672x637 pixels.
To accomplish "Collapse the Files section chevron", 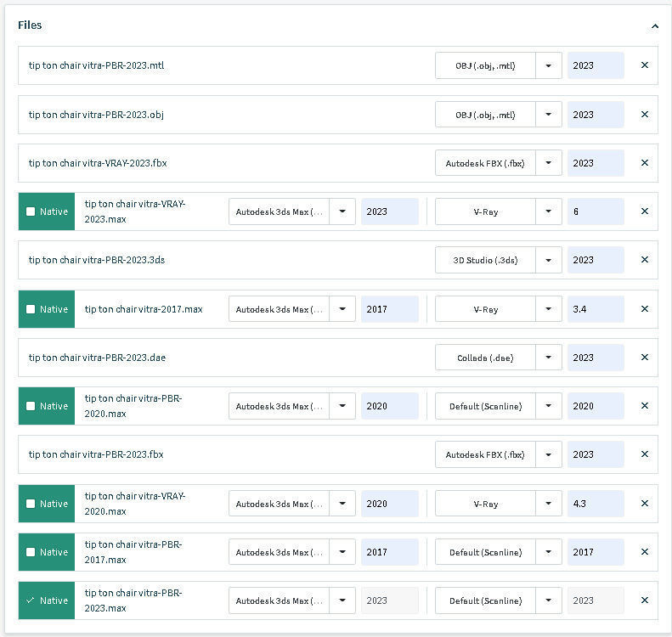I will pos(654,26).
